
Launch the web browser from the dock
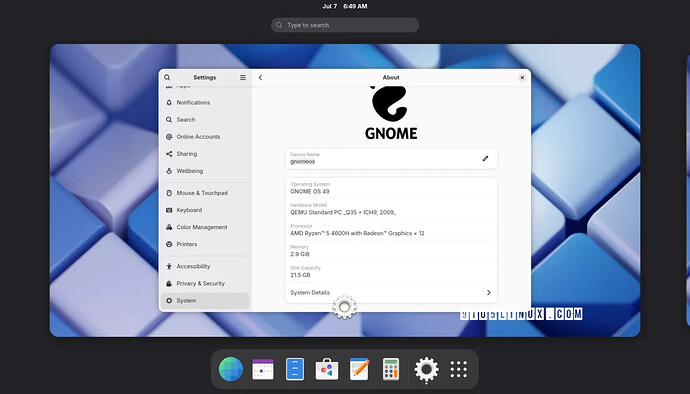click(x=231, y=369)
